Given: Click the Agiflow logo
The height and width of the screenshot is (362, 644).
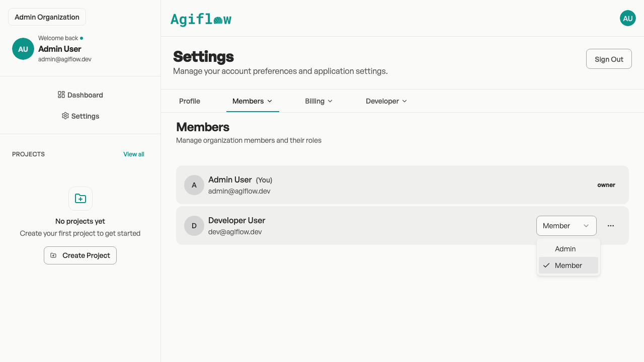Looking at the screenshot, I should pyautogui.click(x=201, y=19).
